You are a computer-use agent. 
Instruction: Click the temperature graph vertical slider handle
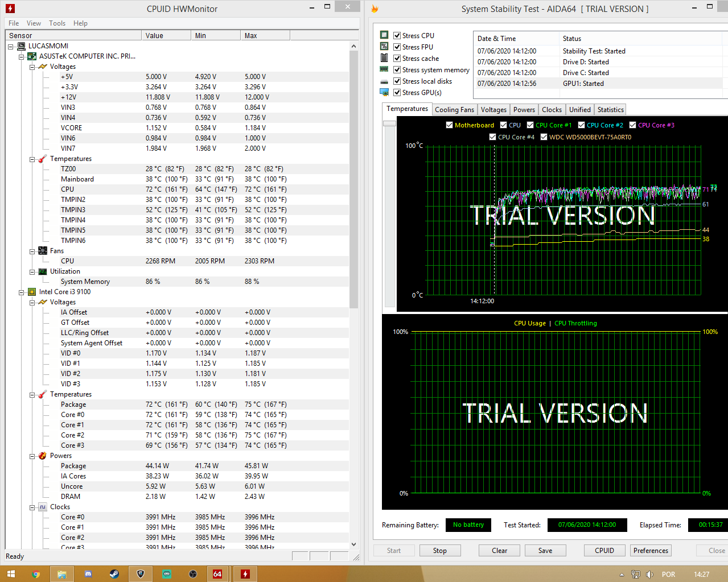390,123
